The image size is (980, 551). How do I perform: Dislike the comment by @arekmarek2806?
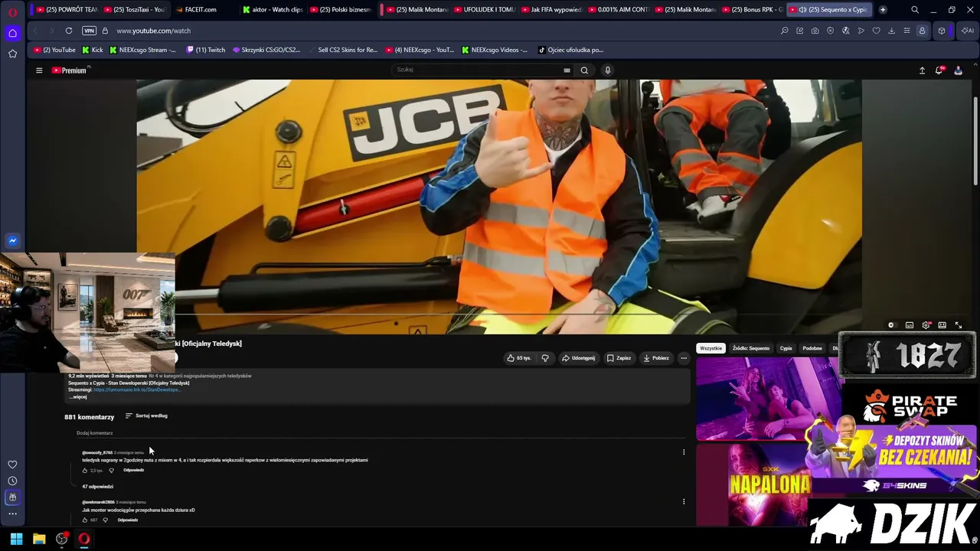coord(106,520)
